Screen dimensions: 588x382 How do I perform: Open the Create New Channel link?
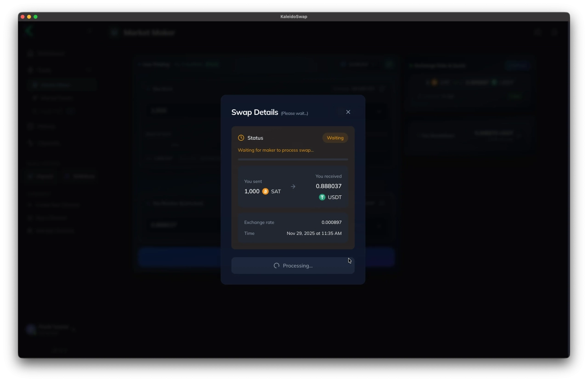57,205
